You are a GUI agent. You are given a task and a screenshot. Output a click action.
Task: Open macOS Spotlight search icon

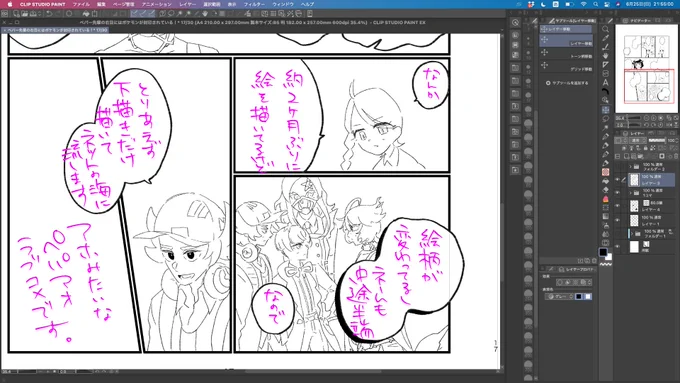click(x=596, y=4)
